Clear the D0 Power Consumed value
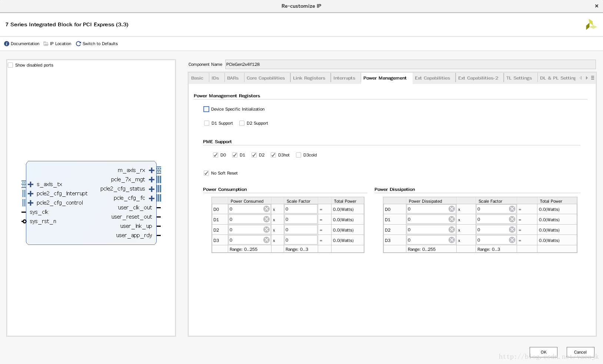 coord(266,209)
